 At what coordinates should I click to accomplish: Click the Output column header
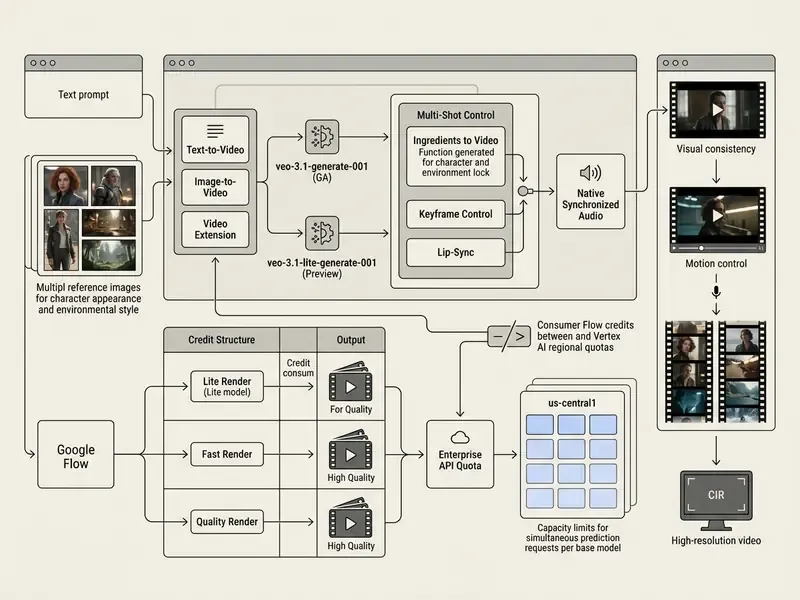pyautogui.click(x=351, y=340)
